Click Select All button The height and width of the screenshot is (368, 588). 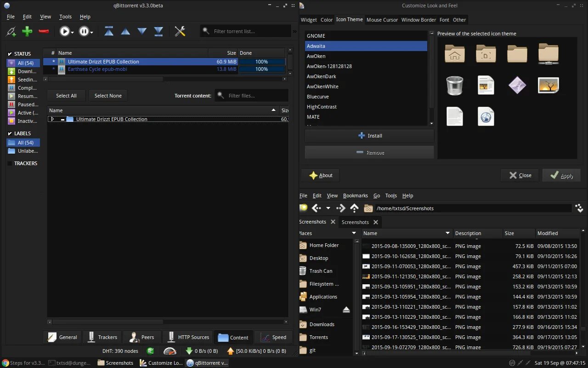pyautogui.click(x=66, y=96)
